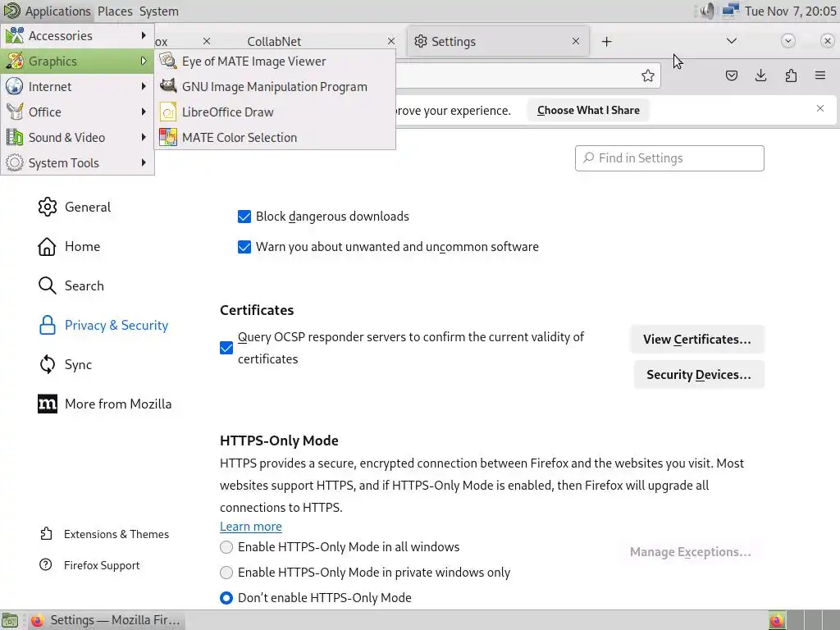Open a new Firefox tab

[x=606, y=42]
